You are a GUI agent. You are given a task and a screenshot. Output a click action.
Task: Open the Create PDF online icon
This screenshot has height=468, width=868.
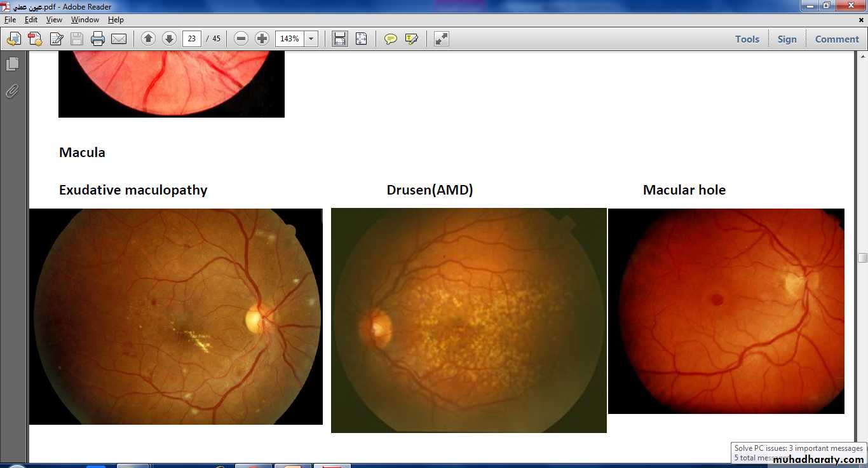click(x=35, y=39)
